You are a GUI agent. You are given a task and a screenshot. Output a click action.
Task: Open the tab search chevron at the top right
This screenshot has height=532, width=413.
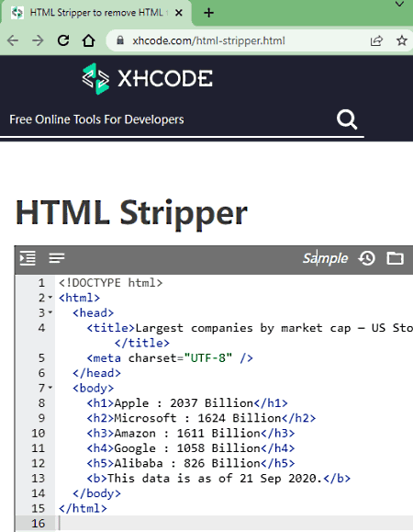tap(400, 5)
